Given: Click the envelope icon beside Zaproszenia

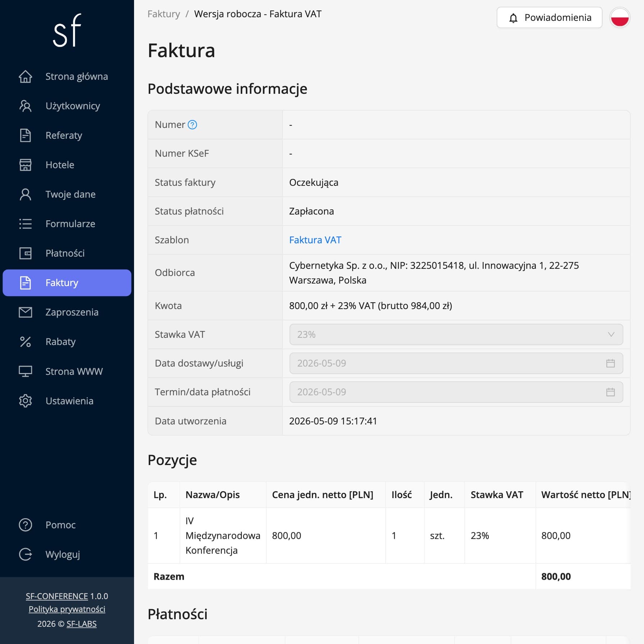Looking at the screenshot, I should 25,312.
